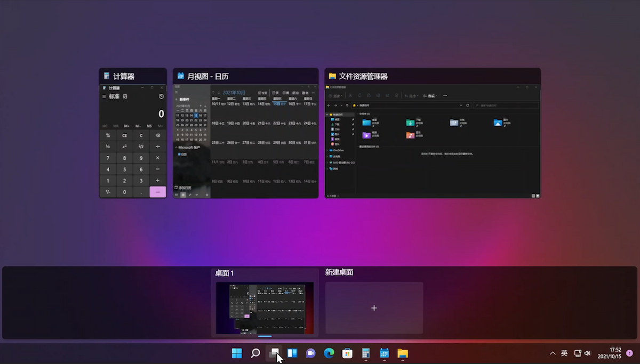The image size is (640, 364).
Task: Select the 计算器 window thumbnail
Action: click(133, 141)
